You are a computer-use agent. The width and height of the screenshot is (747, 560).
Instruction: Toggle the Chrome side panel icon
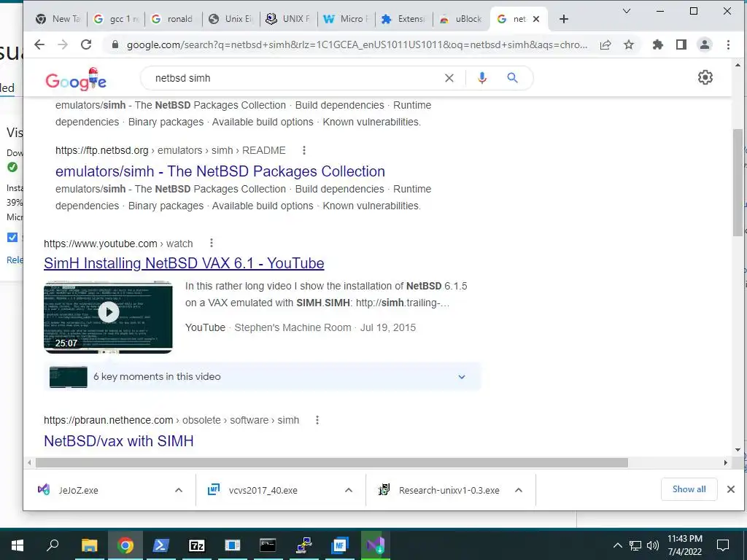(681, 44)
